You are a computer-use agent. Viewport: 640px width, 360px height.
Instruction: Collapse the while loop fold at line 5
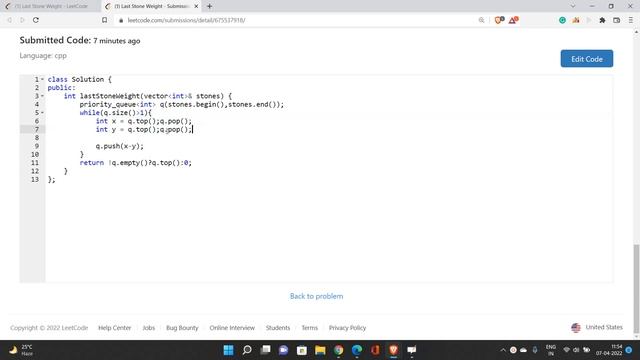pyautogui.click(x=42, y=113)
